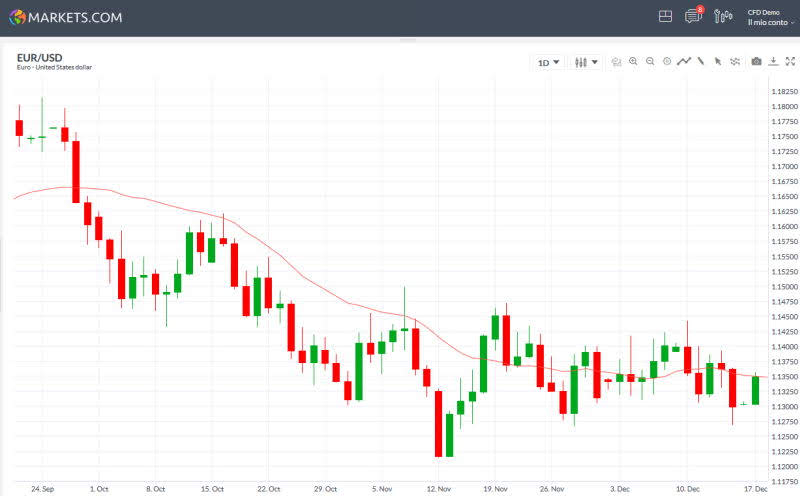
Task: Open trading tools icon in header
Action: click(x=723, y=17)
